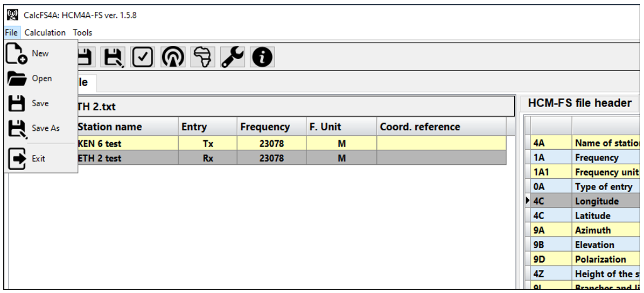The image size is (644, 293).
Task: Sort by F. Unit column header
Action: pos(342,127)
